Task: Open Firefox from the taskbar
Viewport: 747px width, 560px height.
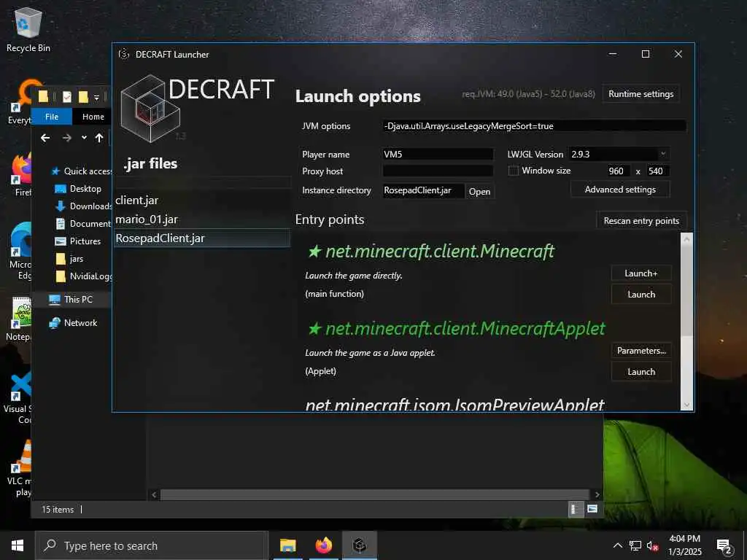Action: coord(323,545)
